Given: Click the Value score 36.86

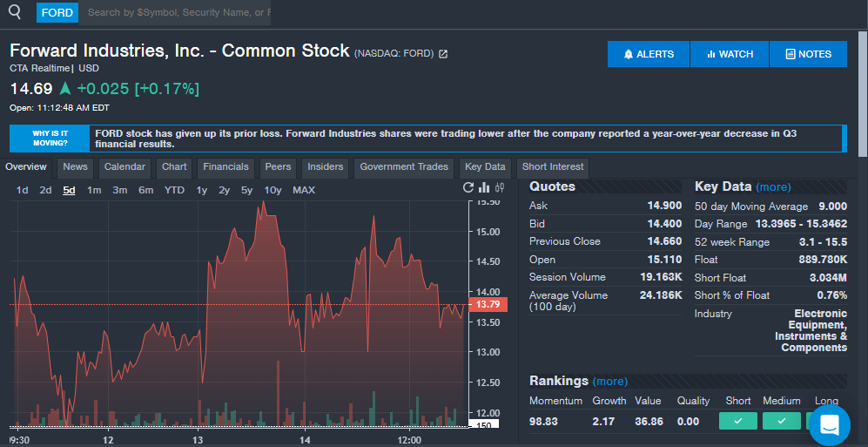Looking at the screenshot, I should (x=649, y=422).
